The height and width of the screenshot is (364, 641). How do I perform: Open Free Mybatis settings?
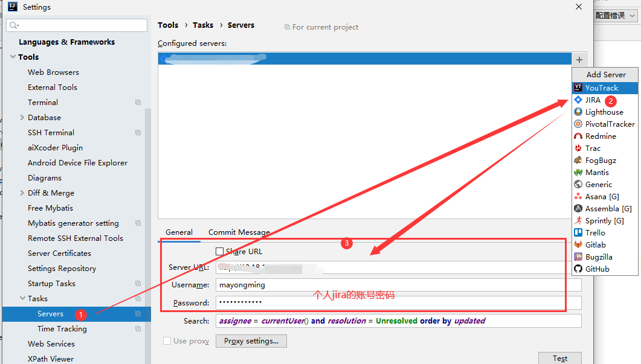tap(50, 208)
